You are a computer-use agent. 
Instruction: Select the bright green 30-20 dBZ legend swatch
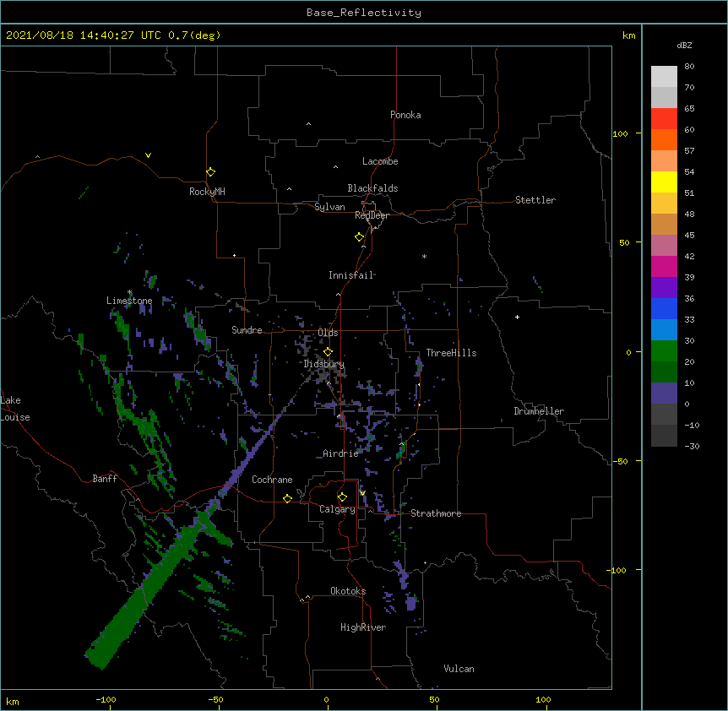[664, 351]
